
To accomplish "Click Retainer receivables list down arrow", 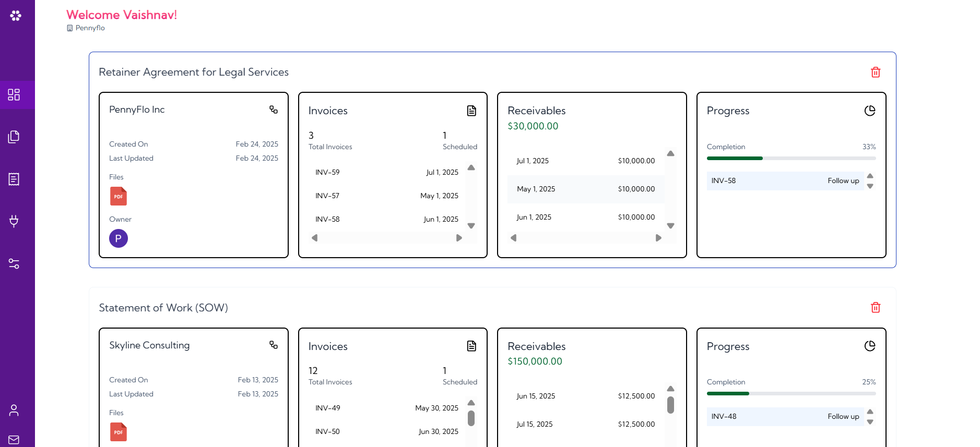I will (x=670, y=226).
